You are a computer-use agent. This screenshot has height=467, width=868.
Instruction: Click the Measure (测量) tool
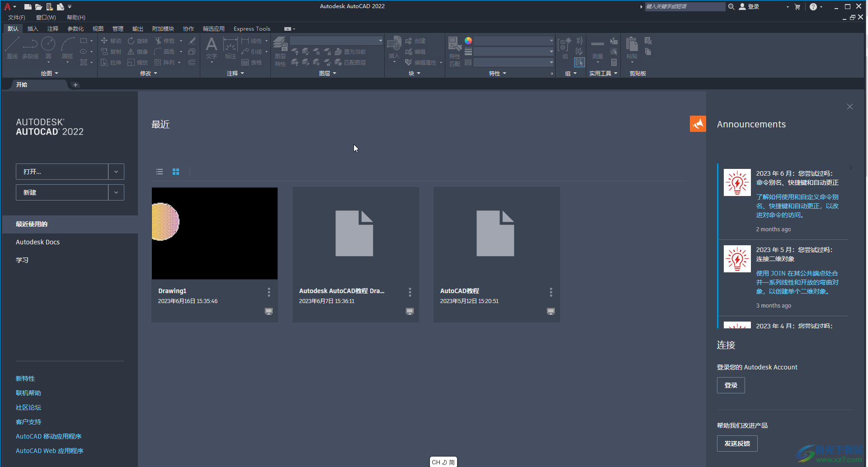tap(598, 48)
